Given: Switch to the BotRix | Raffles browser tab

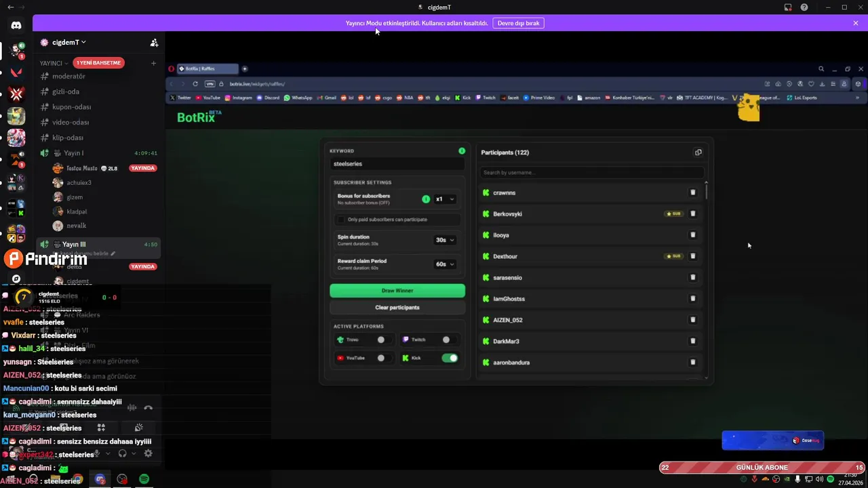Looking at the screenshot, I should pos(208,68).
